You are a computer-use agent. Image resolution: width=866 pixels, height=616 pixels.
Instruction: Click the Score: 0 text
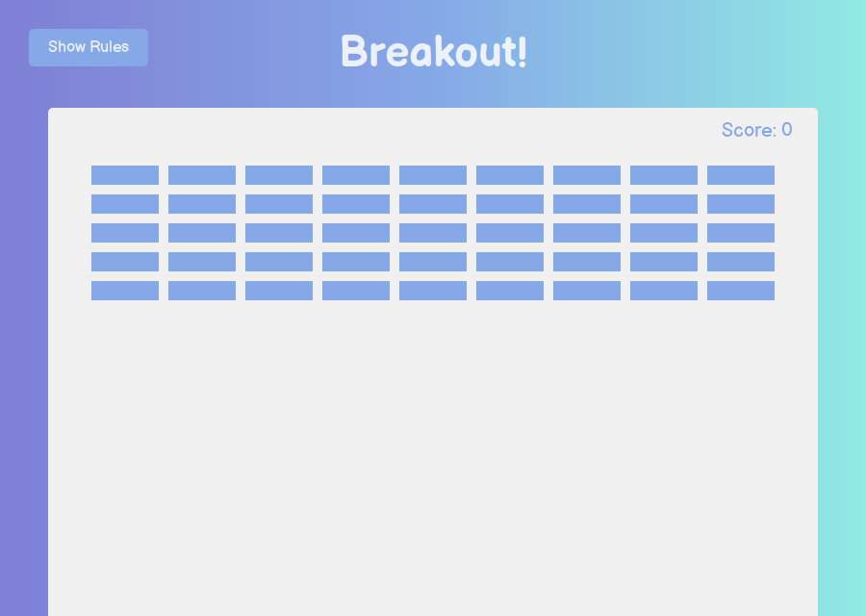(756, 130)
